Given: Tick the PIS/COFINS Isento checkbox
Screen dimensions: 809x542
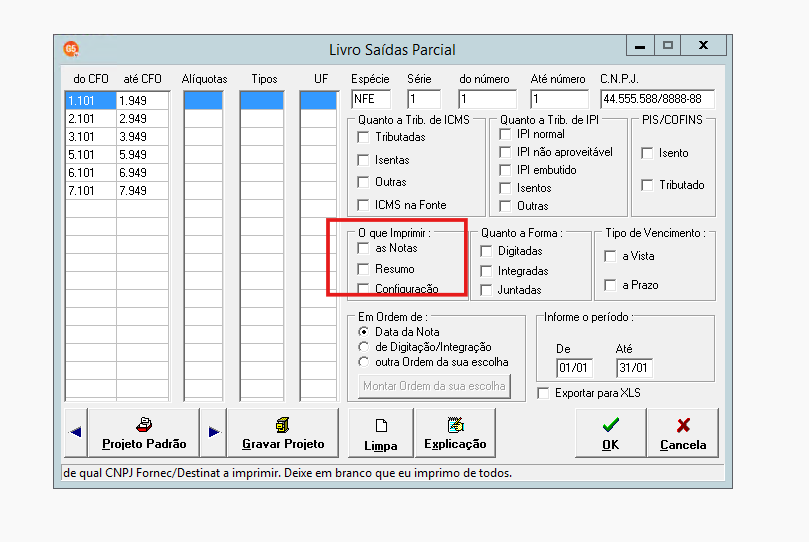Looking at the screenshot, I should click(x=647, y=153).
